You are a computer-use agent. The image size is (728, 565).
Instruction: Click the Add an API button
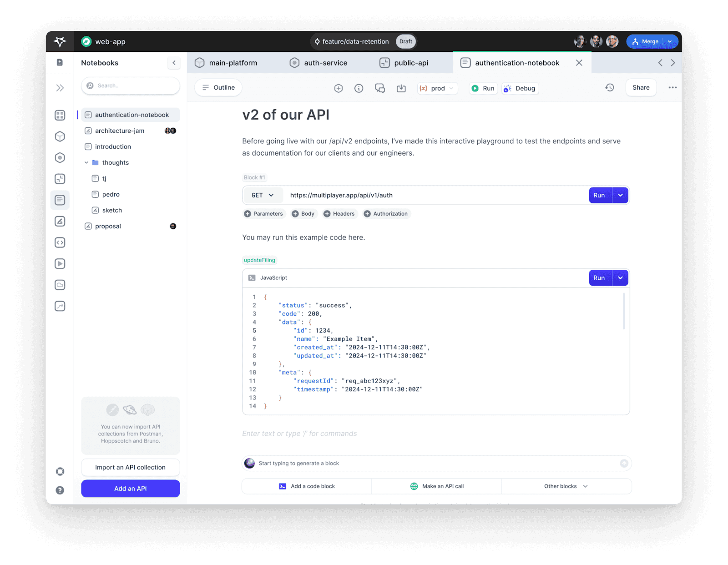point(131,489)
